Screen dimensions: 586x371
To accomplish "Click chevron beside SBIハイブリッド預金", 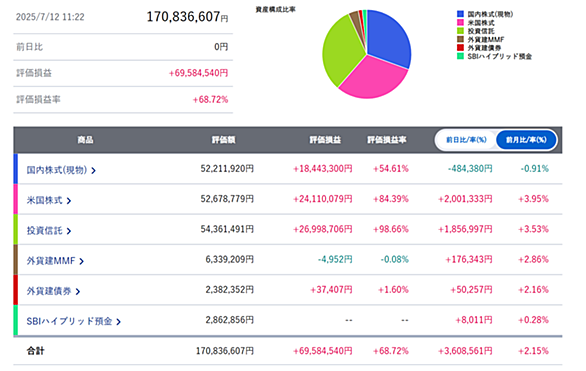I will pyautogui.click(x=118, y=322).
